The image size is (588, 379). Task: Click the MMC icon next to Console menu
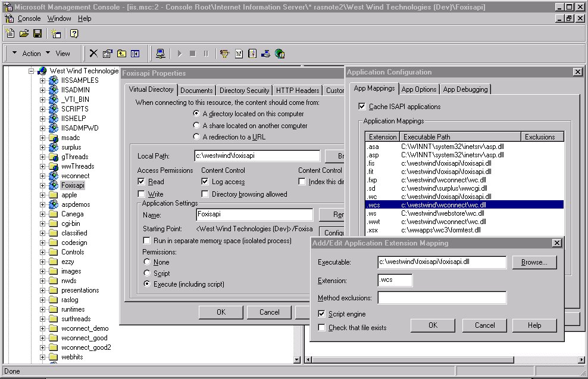[x=10, y=18]
